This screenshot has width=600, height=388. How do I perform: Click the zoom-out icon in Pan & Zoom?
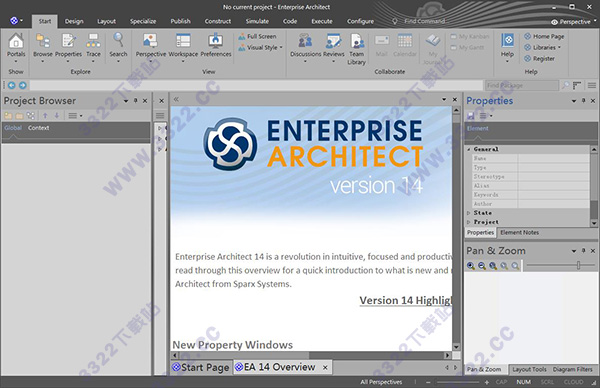(x=482, y=266)
